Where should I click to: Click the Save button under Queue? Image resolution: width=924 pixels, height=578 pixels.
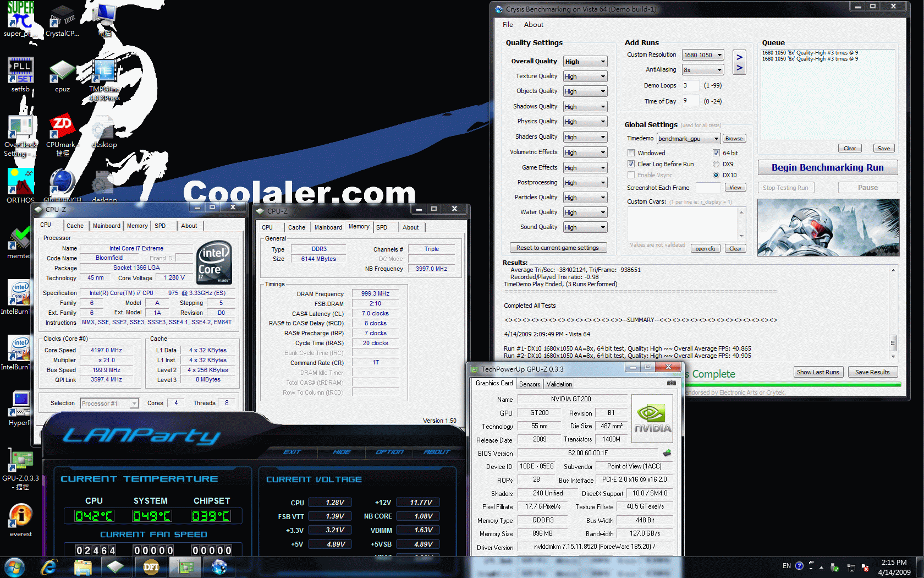coord(883,148)
